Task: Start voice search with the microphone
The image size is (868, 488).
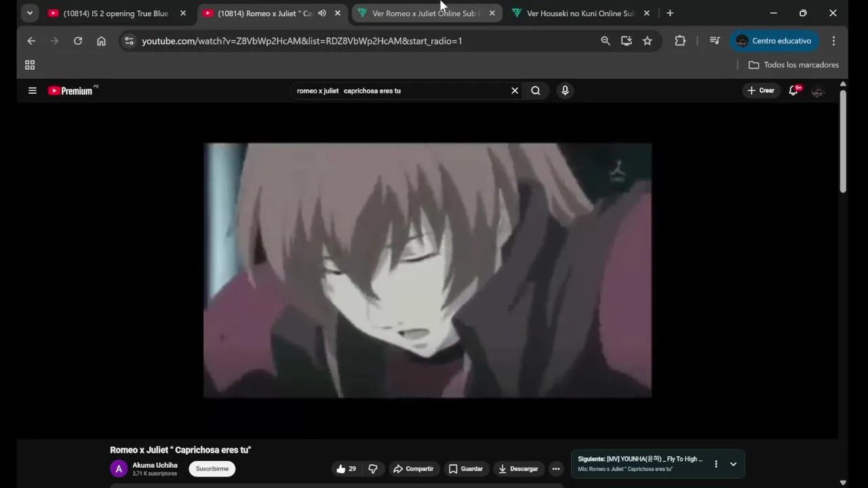Action: pyautogui.click(x=565, y=90)
